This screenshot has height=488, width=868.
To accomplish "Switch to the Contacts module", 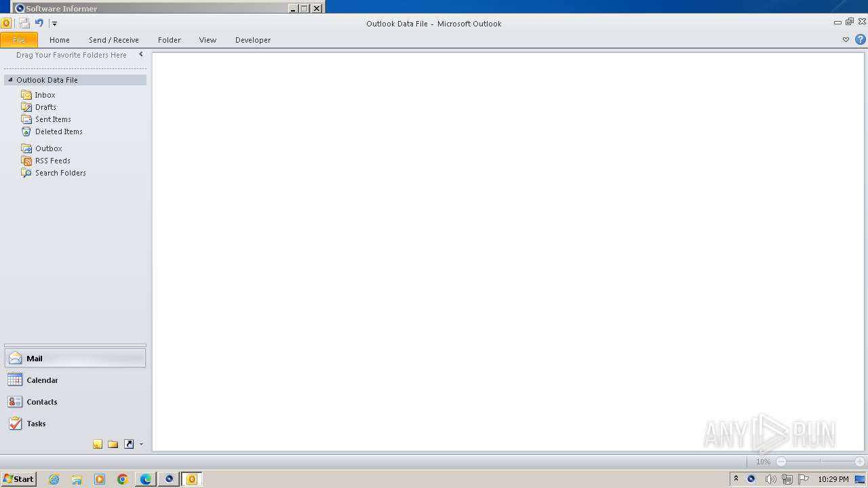I will pos(75,402).
